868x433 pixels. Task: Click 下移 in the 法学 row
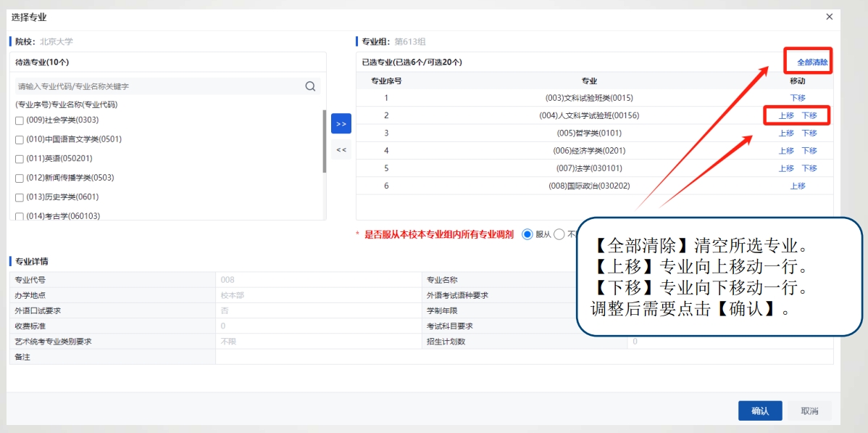809,168
